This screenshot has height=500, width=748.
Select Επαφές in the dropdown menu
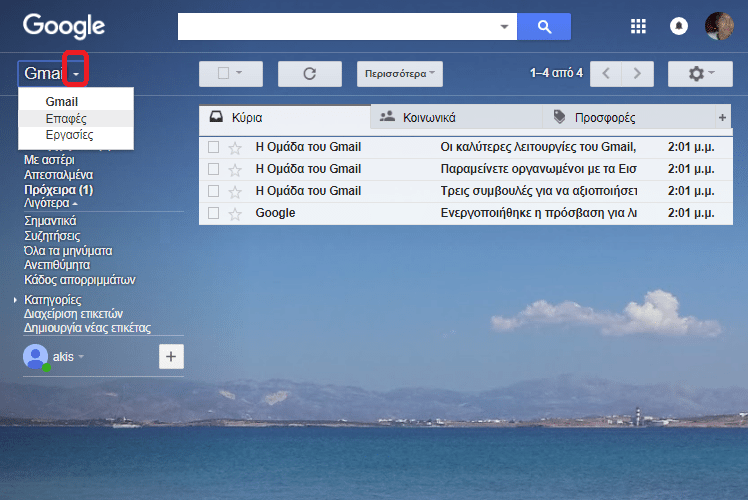click(76, 118)
